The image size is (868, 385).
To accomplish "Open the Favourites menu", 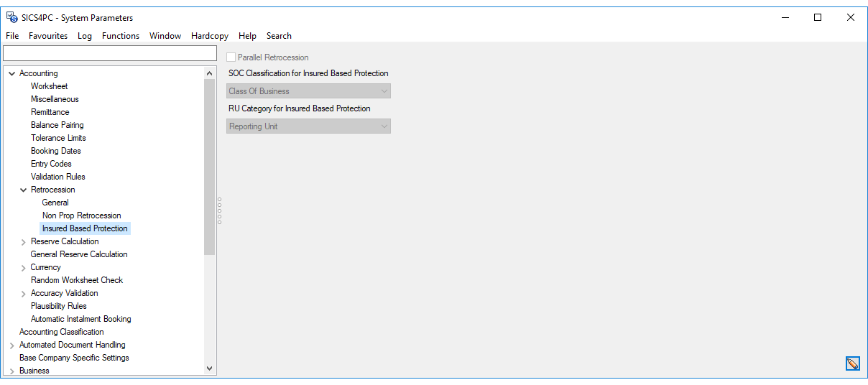I will pyautogui.click(x=48, y=36).
